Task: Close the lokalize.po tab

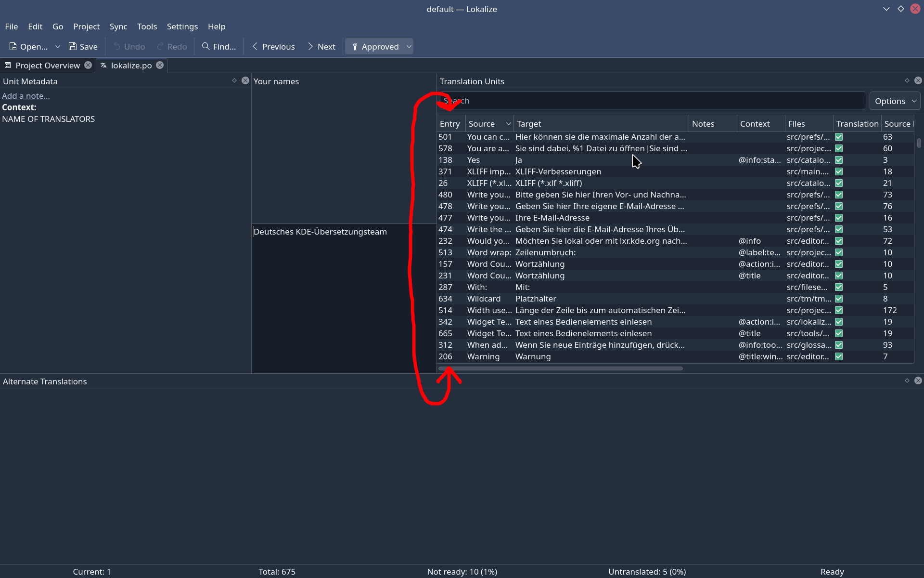Action: pos(160,65)
